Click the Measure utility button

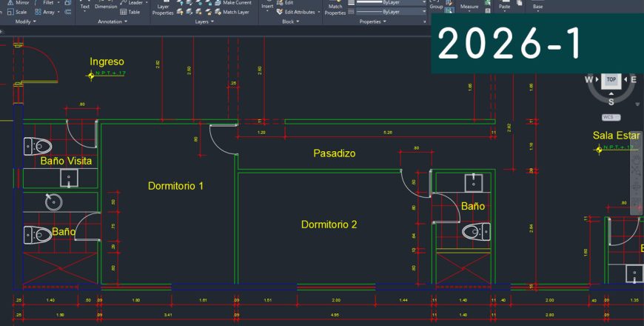pyautogui.click(x=469, y=7)
